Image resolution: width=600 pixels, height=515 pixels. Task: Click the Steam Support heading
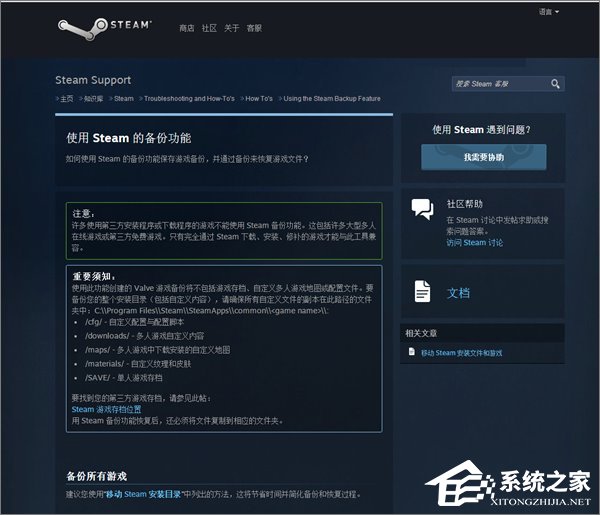tap(93, 80)
